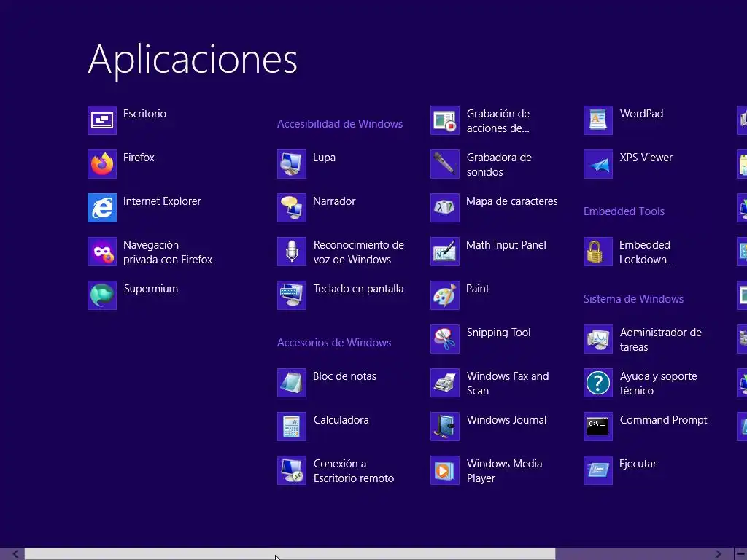This screenshot has height=560, width=747.
Task: Open the Teclado en pantalla icon
Action: click(292, 295)
